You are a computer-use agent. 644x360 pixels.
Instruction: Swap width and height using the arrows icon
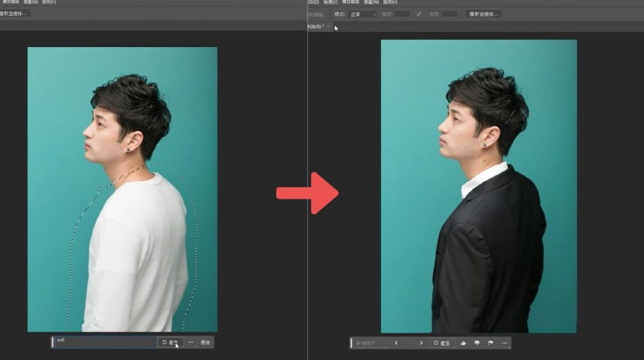tap(419, 14)
